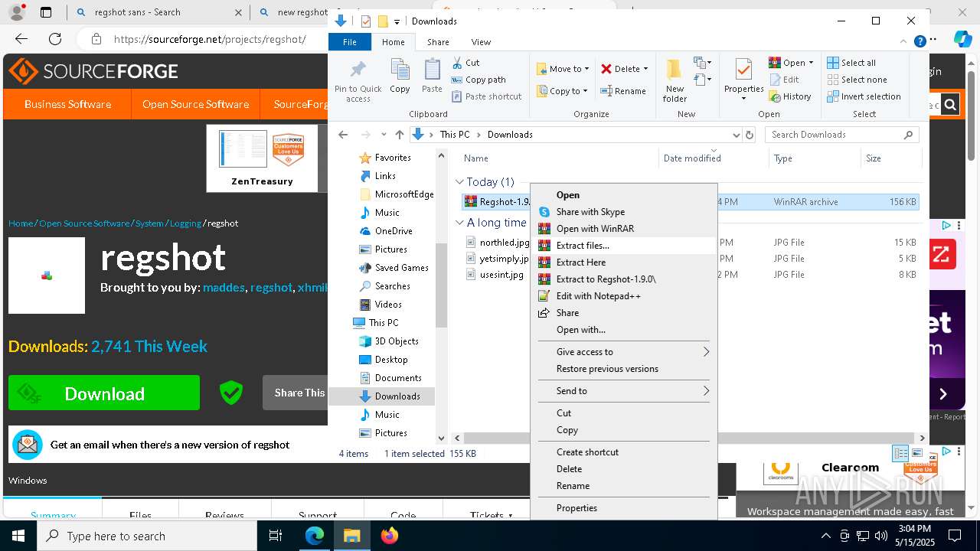Click the Rename ribbon button
The width and height of the screenshot is (980, 551).
pos(623,91)
